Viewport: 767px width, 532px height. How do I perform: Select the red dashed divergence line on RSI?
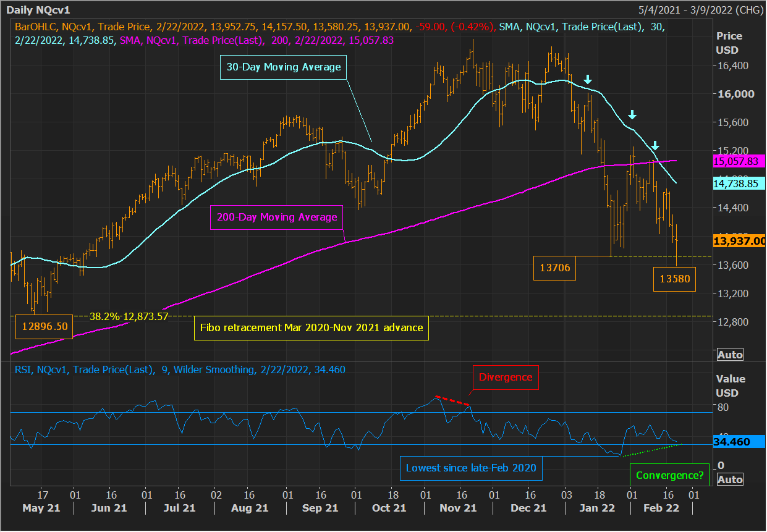(452, 400)
